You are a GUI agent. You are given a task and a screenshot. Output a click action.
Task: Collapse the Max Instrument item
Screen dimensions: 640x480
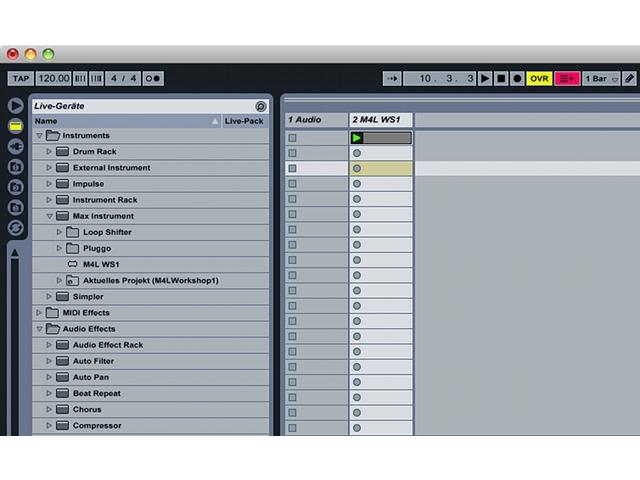click(49, 216)
